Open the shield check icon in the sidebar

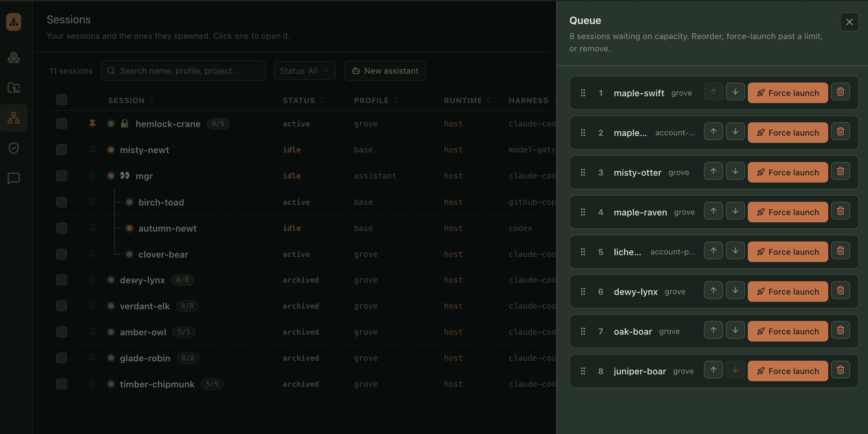(x=14, y=148)
